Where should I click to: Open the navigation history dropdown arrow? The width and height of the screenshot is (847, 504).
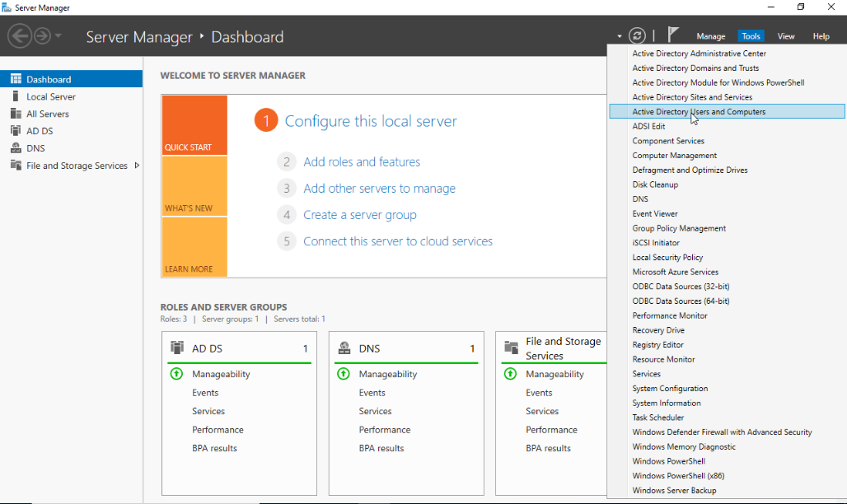tap(58, 36)
